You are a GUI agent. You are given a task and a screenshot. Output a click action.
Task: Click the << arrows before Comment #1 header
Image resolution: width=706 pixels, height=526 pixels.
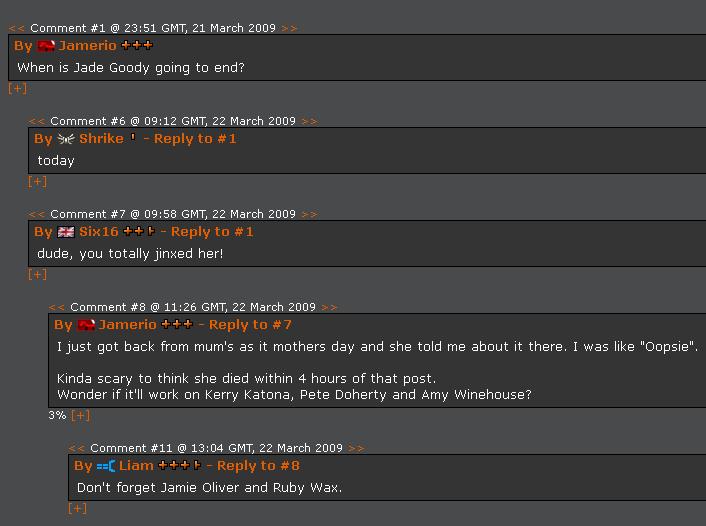pos(17,28)
